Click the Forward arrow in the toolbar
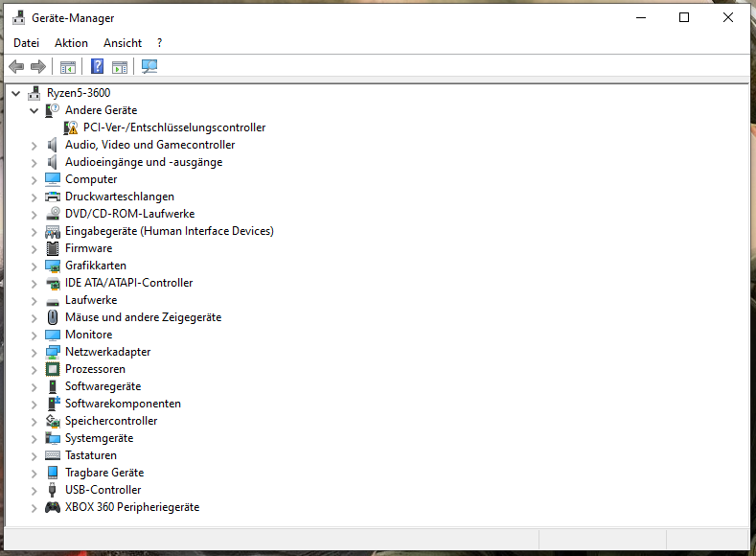This screenshot has height=556, width=756. coord(38,66)
